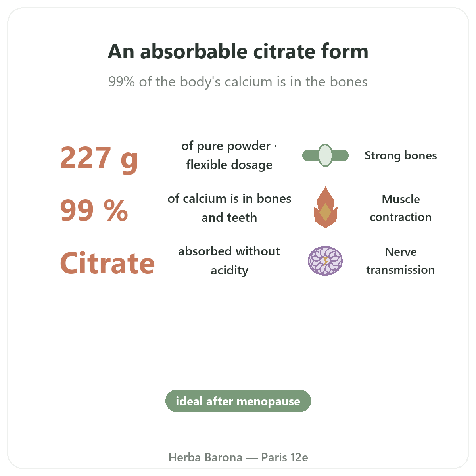This screenshot has width=476, height=476.
Task: Select the 'Strong bones' label
Action: (401, 155)
